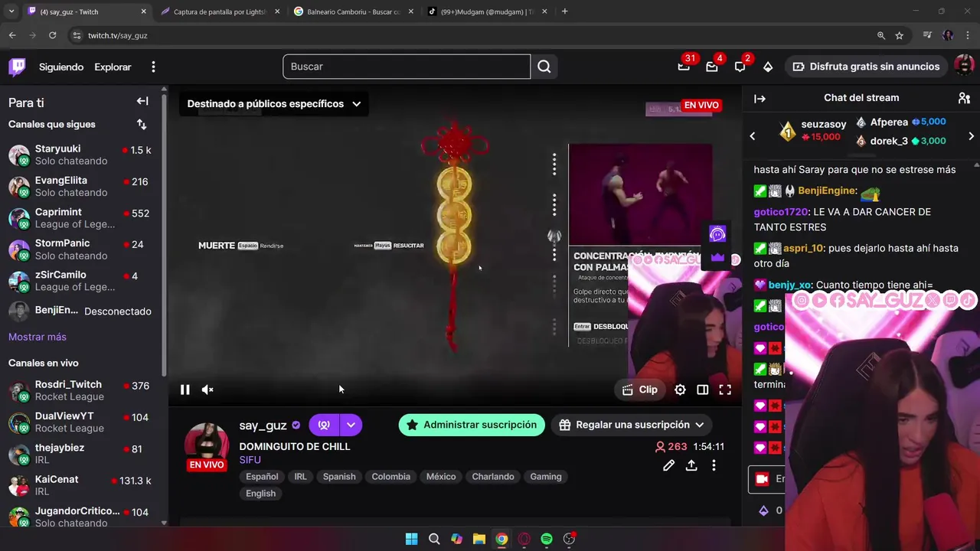Click Mostrar más under followed channels
The height and width of the screenshot is (551, 980).
point(38,337)
